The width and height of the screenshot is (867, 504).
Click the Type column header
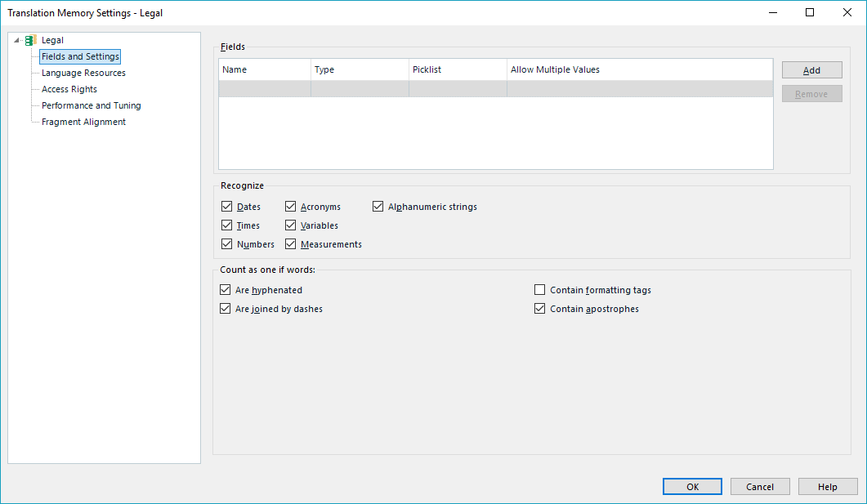coord(360,69)
